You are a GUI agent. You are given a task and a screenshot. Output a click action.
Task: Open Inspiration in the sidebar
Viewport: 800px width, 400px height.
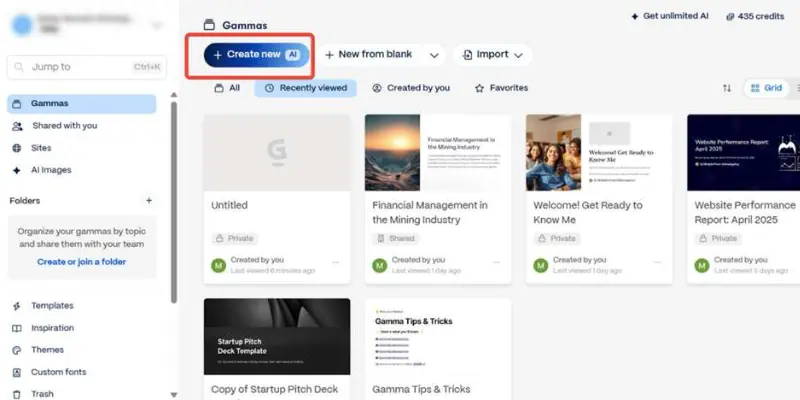[82, 328]
